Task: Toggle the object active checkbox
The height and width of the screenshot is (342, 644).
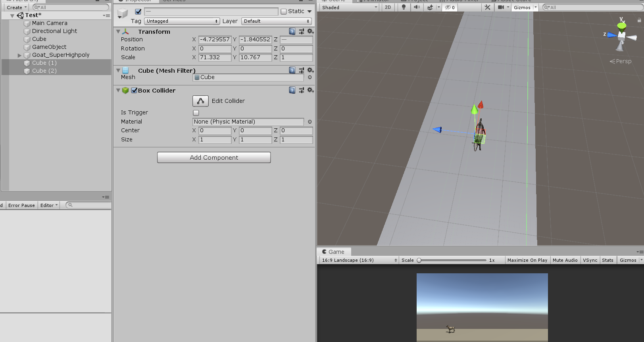Action: tap(138, 12)
